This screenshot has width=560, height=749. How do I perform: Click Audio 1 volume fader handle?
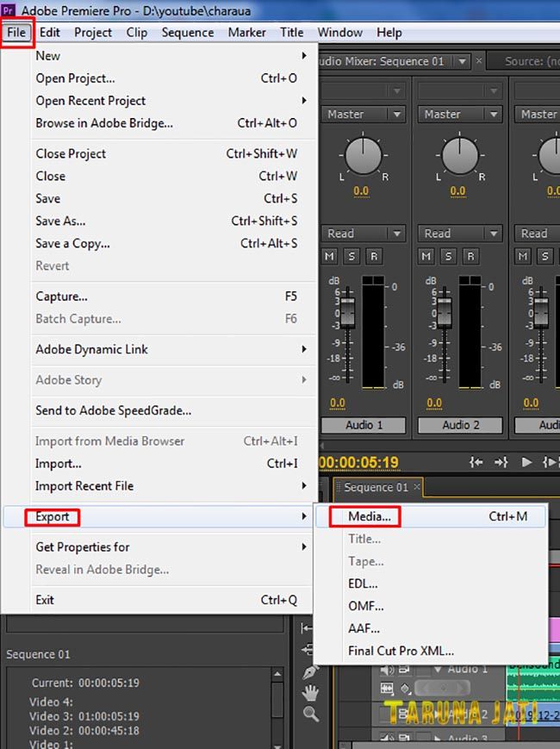[x=347, y=312]
